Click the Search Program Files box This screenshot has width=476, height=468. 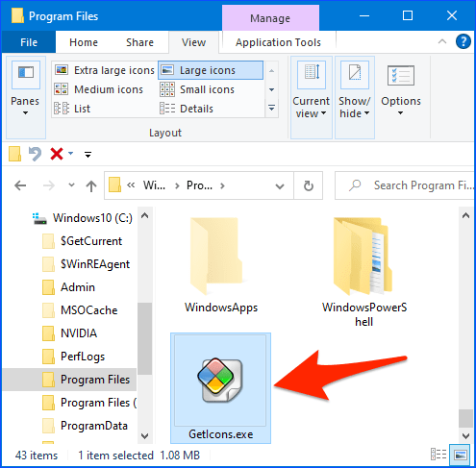tap(405, 185)
